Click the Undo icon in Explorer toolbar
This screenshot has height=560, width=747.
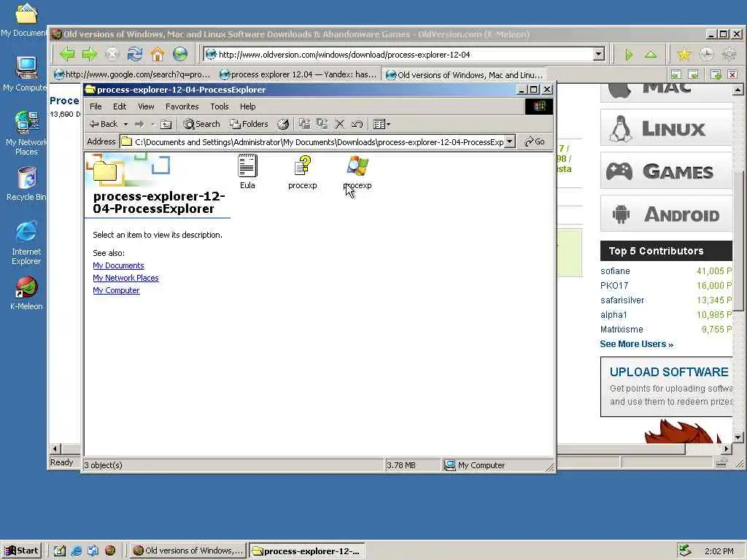pyautogui.click(x=357, y=124)
